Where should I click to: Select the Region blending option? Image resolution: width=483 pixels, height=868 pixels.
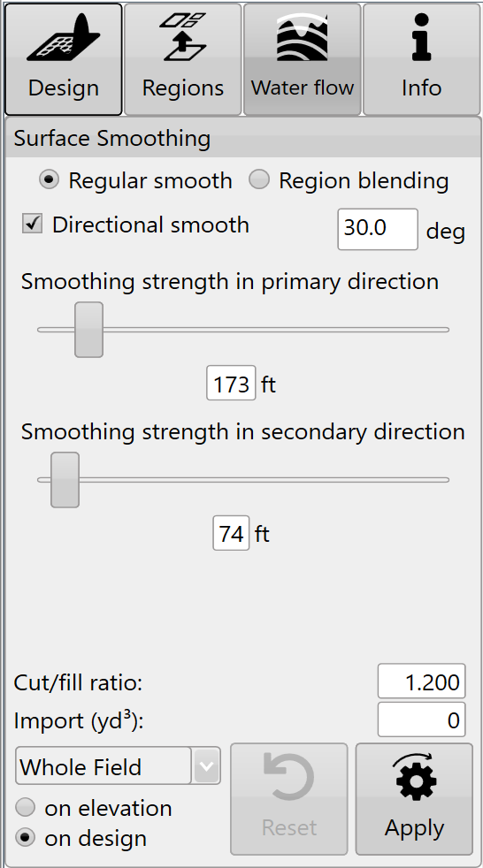[x=259, y=180]
